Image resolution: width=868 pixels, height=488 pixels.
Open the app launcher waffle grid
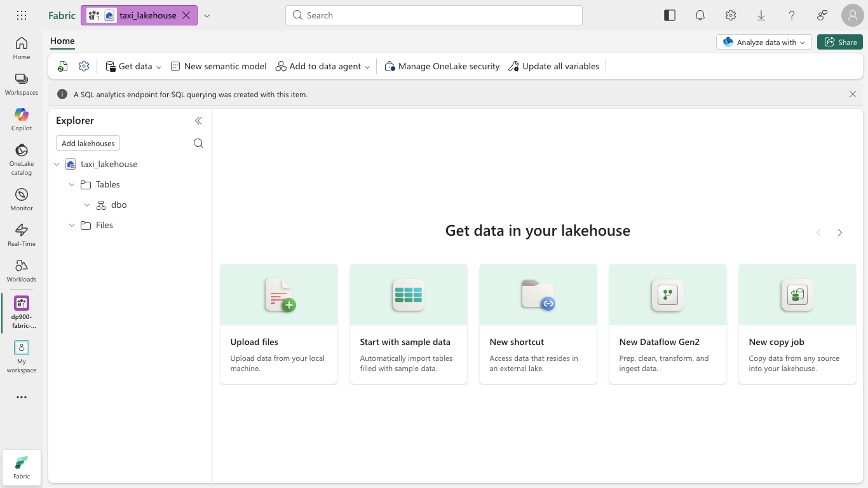(22, 15)
